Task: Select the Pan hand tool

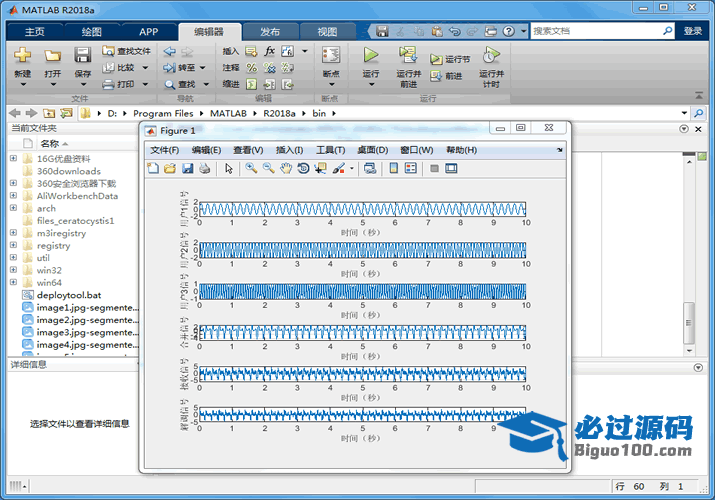Action: coord(285,169)
